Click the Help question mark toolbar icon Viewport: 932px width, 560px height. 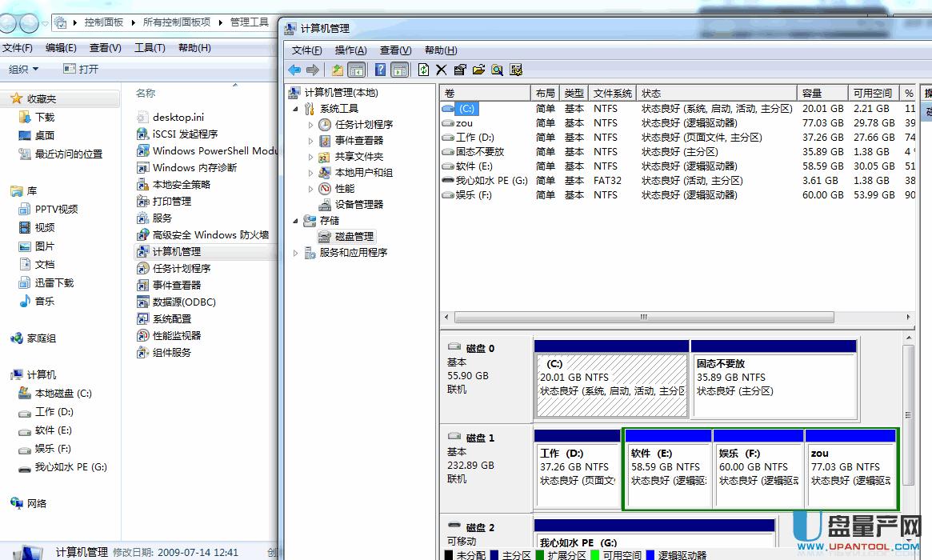(x=381, y=70)
